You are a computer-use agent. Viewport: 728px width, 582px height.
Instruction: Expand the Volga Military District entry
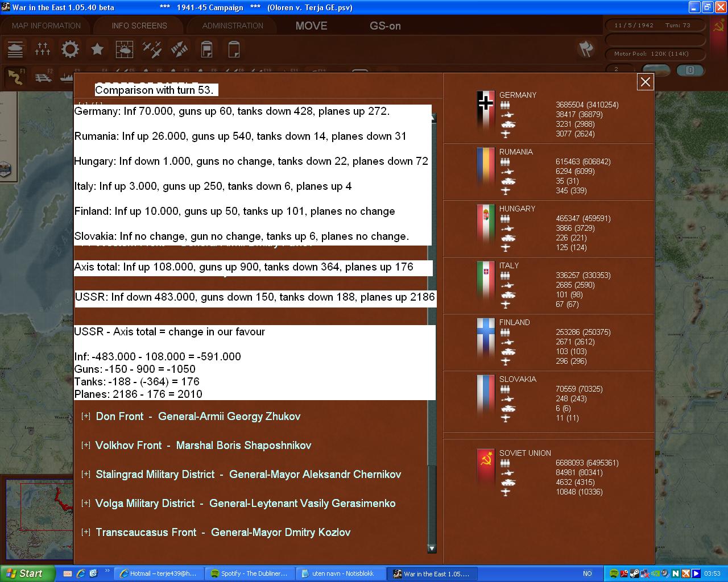click(x=86, y=503)
